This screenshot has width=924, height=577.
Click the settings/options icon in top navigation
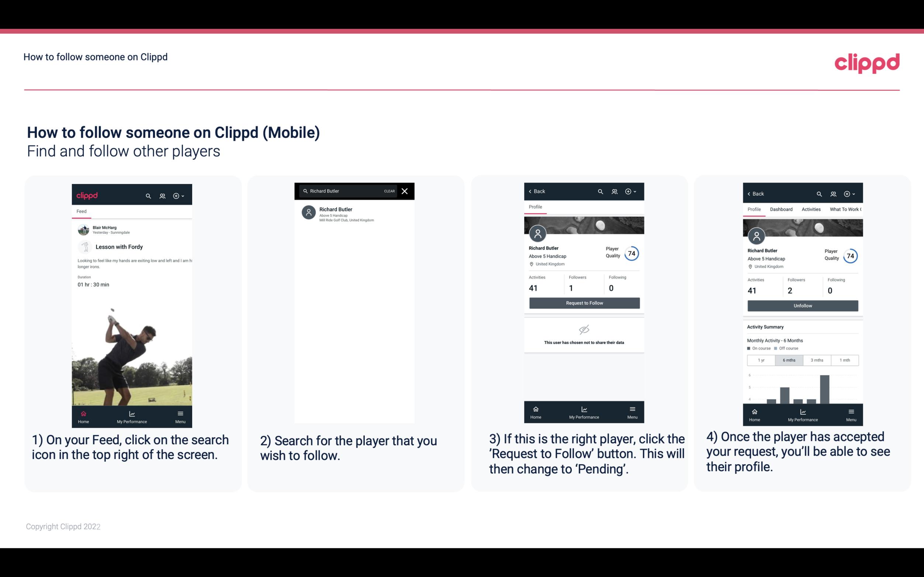pyautogui.click(x=177, y=195)
